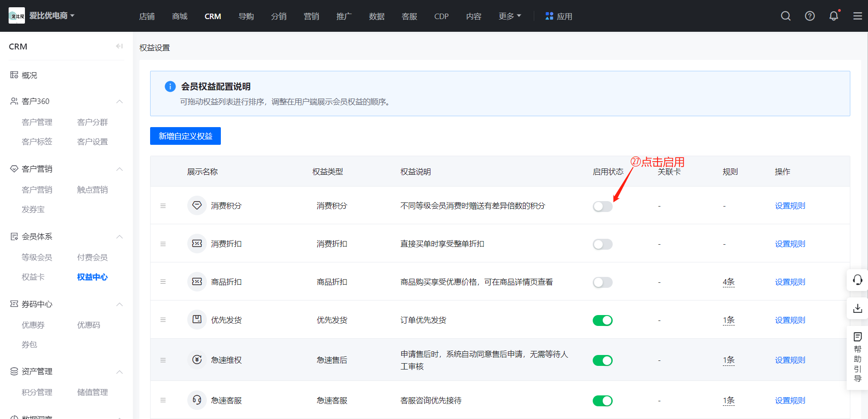Collapse the 客户360 section chevron

point(120,101)
